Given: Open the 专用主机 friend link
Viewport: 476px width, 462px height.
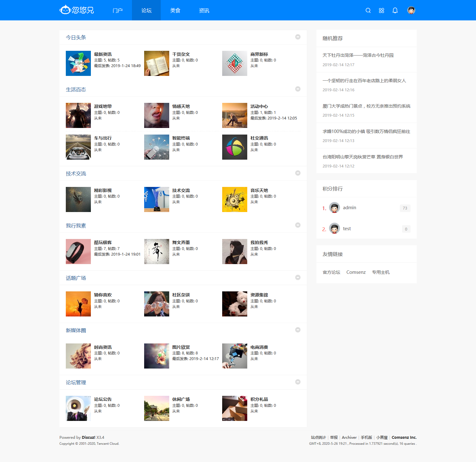Looking at the screenshot, I should (x=381, y=272).
